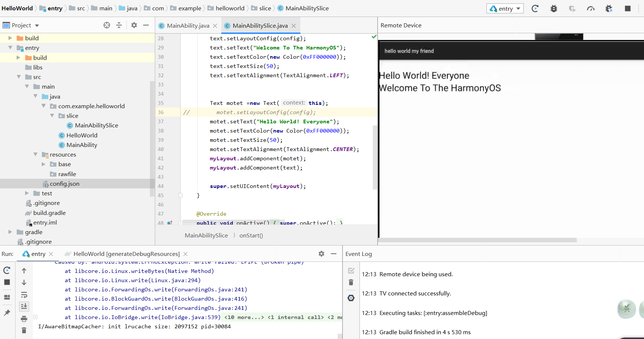
Task: Click the locate/scroll-from-source target icon in Project panel
Action: click(x=107, y=25)
